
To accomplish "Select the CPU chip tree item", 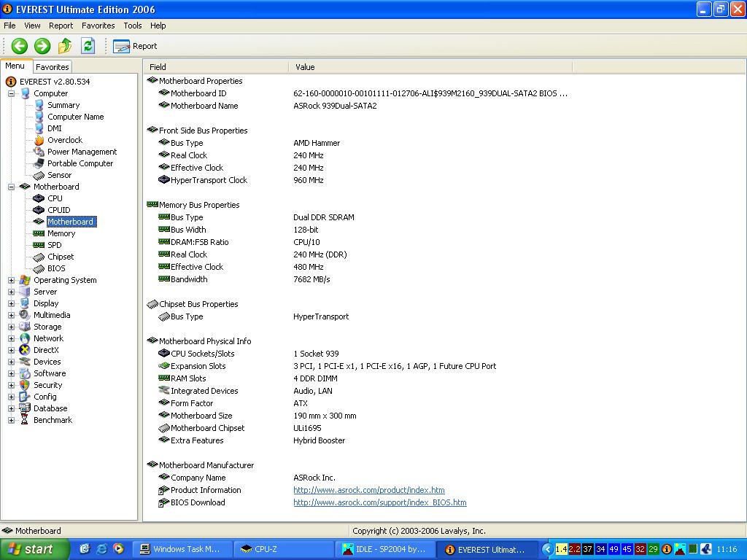I will pyautogui.click(x=55, y=198).
